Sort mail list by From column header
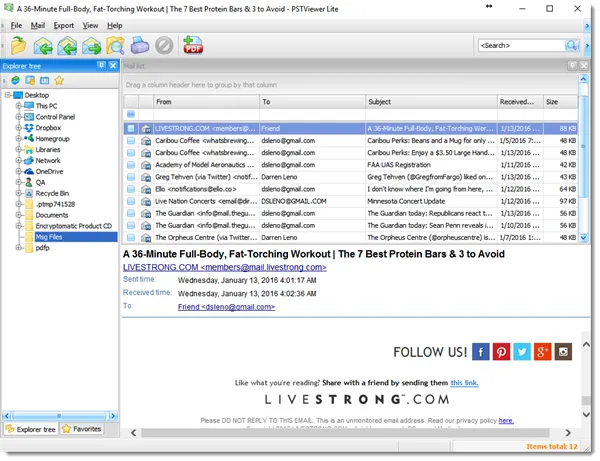Image resolution: width=600 pixels, height=461 pixels. (206, 102)
